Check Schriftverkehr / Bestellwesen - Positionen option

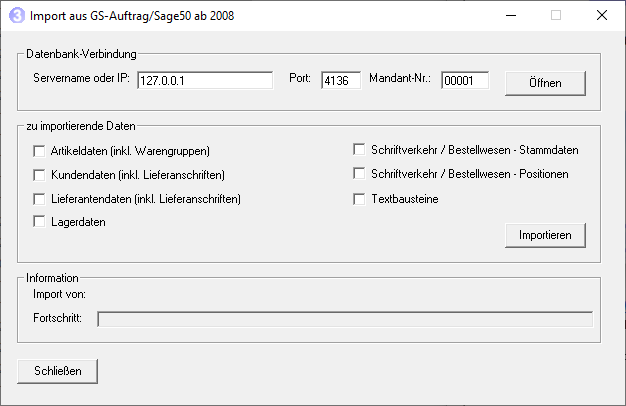point(359,174)
